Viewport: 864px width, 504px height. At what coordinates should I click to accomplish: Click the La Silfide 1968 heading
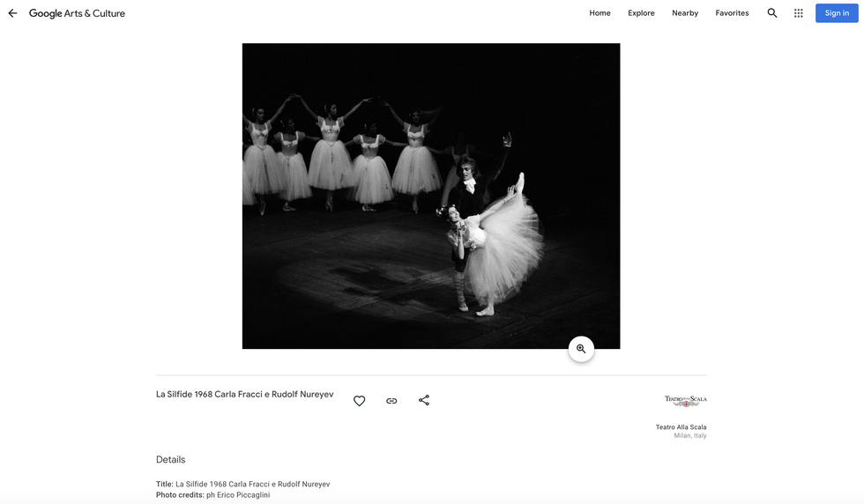point(245,395)
